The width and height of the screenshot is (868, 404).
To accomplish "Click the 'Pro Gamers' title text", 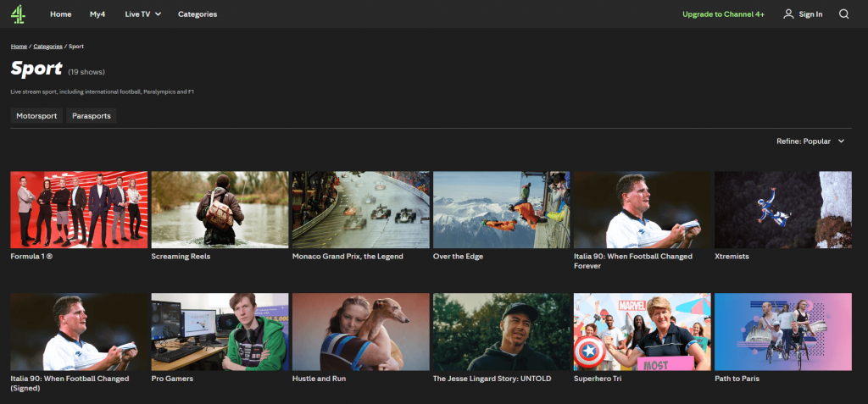I will click(x=172, y=379).
